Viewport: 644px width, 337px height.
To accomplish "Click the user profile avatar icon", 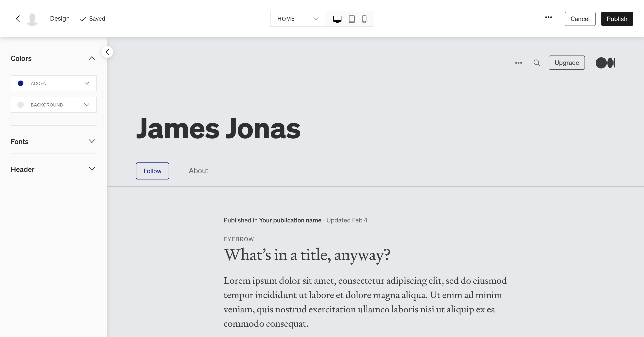I will coord(32,18).
